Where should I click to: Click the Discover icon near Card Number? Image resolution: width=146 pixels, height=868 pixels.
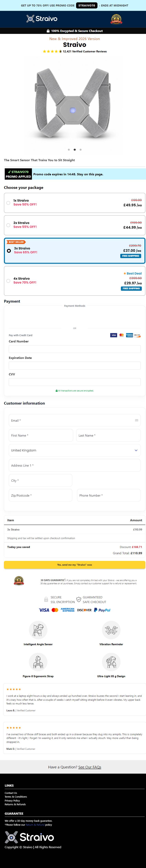137,335
